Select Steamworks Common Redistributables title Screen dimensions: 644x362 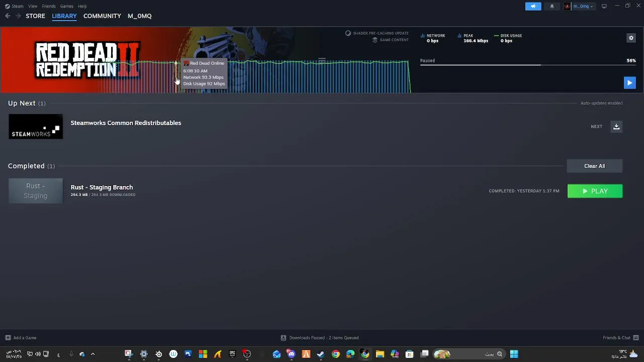click(126, 123)
